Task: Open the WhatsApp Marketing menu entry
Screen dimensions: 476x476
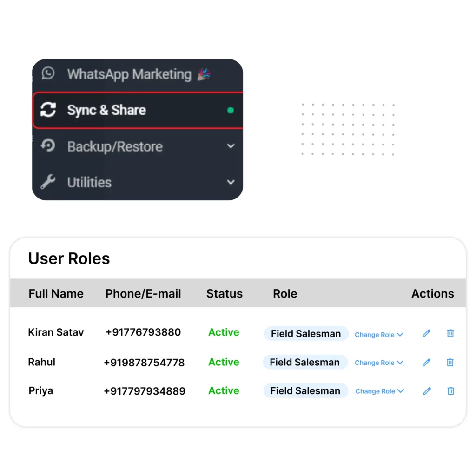Action: [x=129, y=74]
